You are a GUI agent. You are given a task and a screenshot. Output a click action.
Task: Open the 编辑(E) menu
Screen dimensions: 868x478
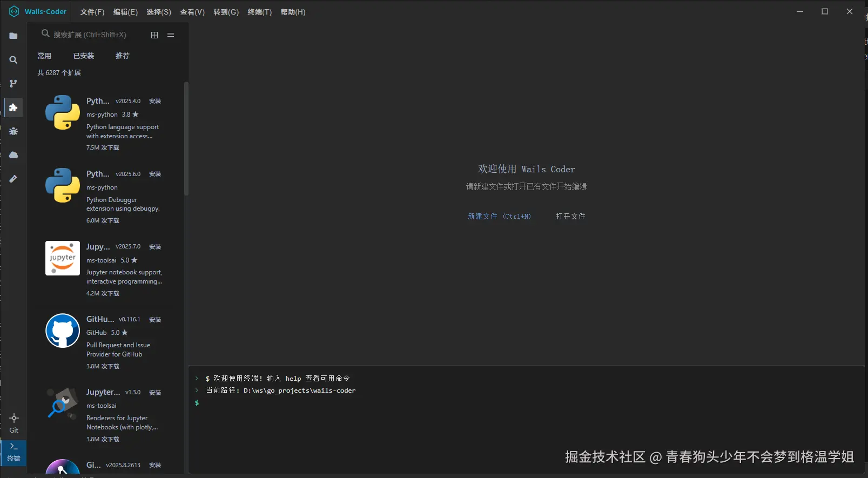(125, 12)
